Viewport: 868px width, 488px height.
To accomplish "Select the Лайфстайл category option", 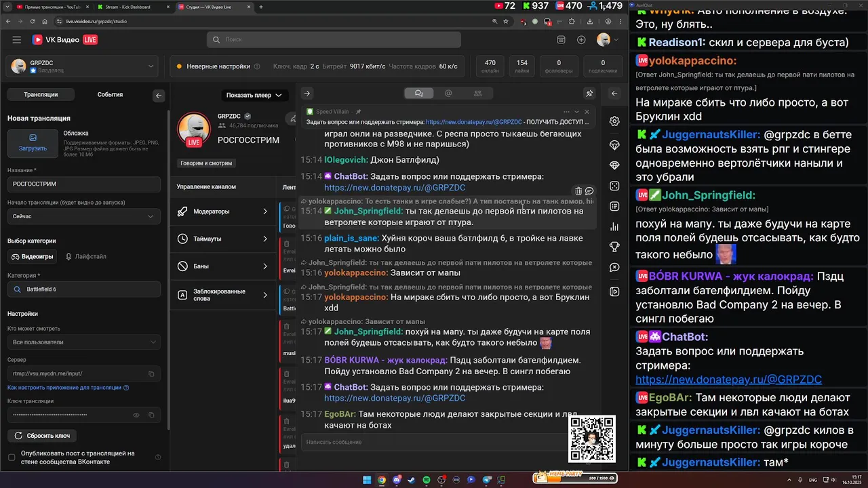I will point(86,257).
